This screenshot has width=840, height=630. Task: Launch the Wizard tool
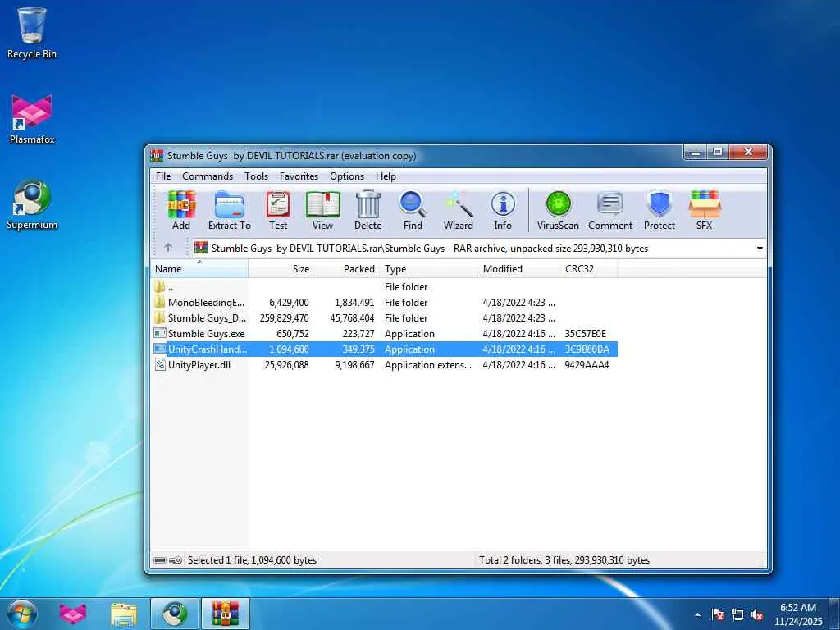(x=458, y=210)
